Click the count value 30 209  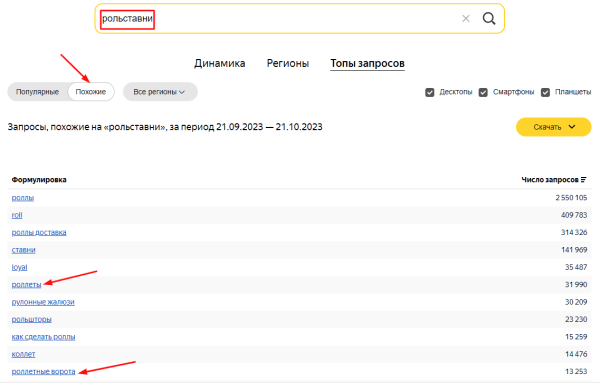576,302
